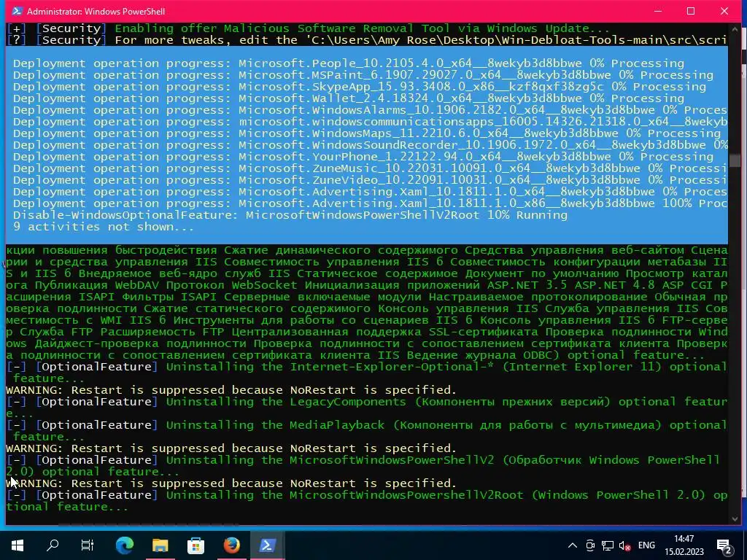Launch Firefox from taskbar
Screen dimensions: 747x560
click(x=231, y=545)
